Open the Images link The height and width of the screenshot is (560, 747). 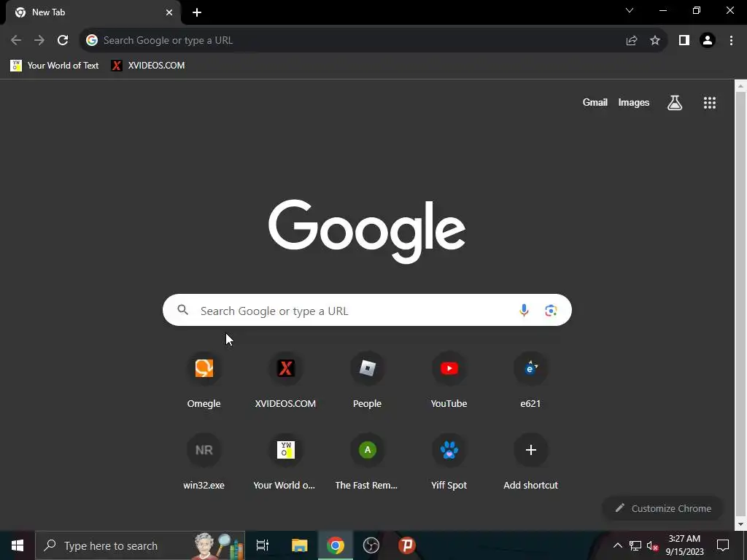click(x=634, y=102)
